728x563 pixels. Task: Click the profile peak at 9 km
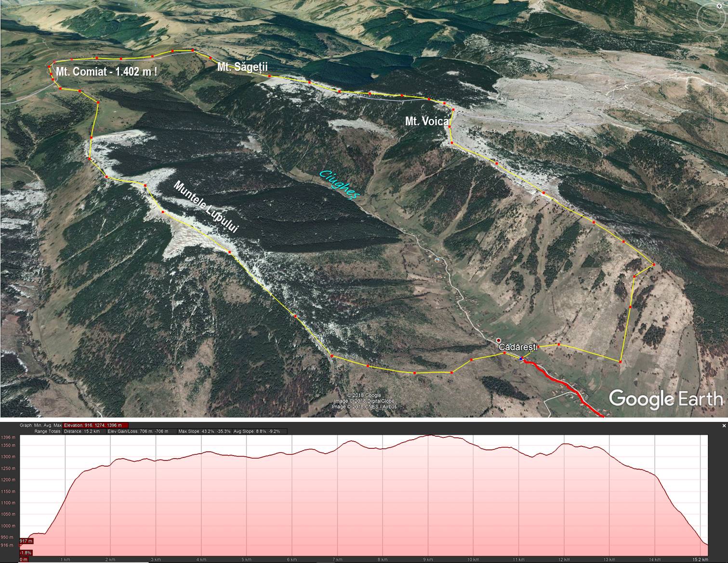pos(430,435)
